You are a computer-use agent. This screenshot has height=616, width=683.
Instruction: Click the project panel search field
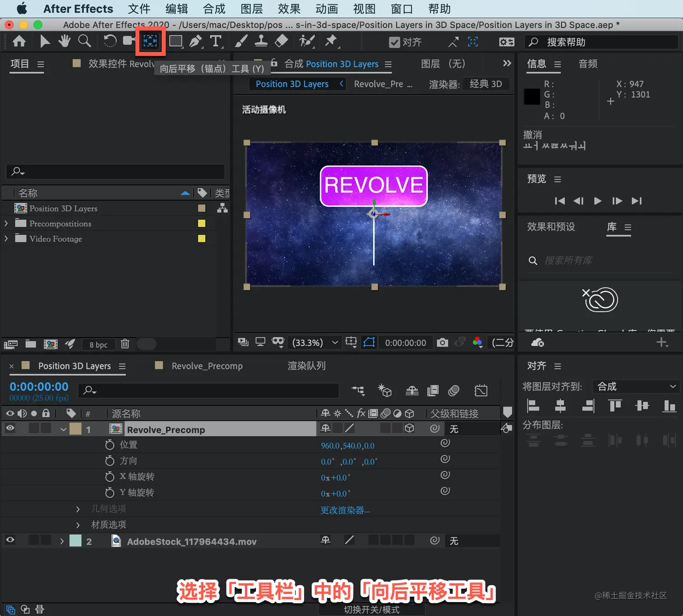116,171
